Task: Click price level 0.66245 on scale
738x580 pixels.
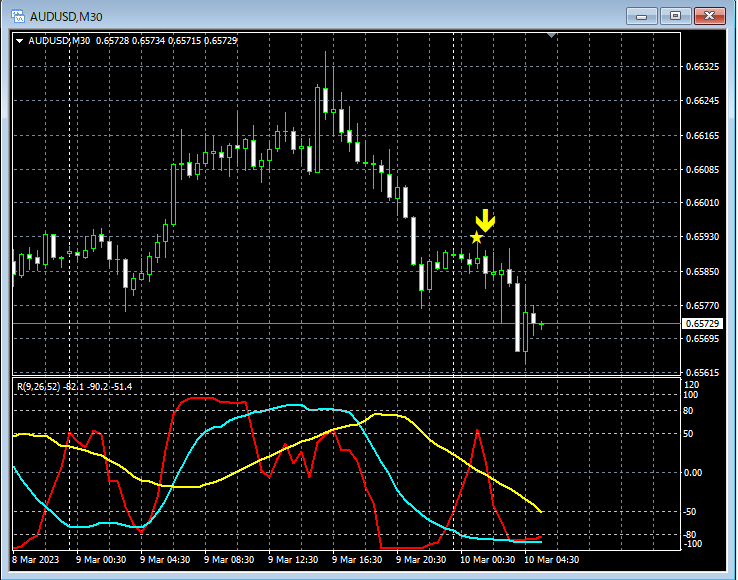Action: [x=702, y=101]
